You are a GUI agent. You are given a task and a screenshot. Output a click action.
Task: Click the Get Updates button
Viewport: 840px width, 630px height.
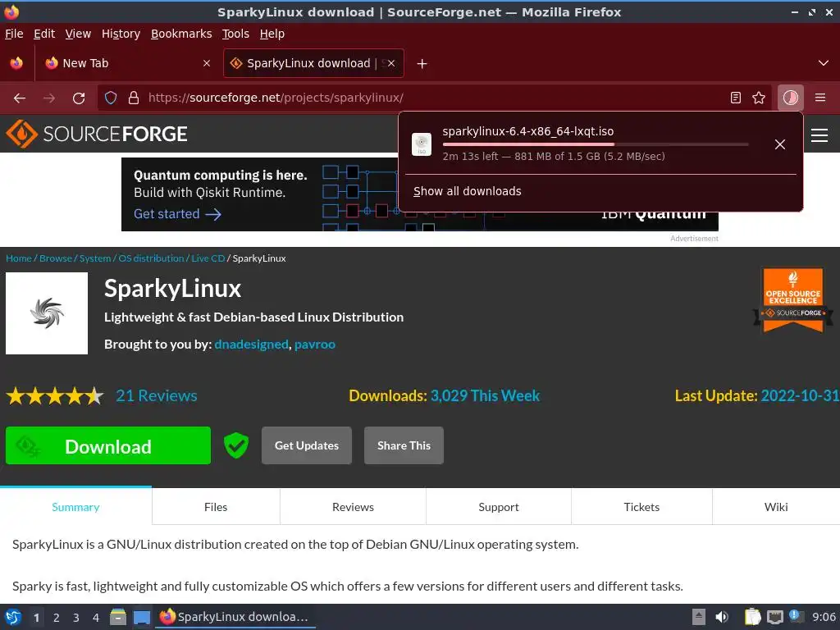(307, 445)
